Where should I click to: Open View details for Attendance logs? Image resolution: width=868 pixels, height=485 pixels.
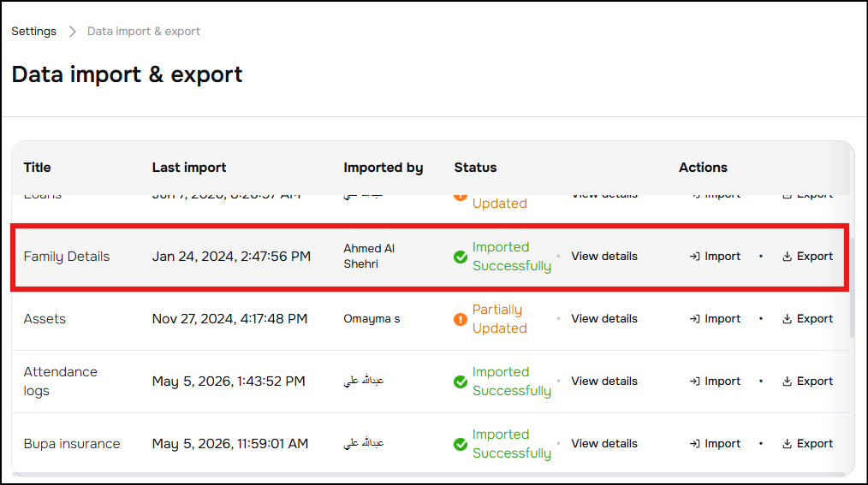click(604, 381)
